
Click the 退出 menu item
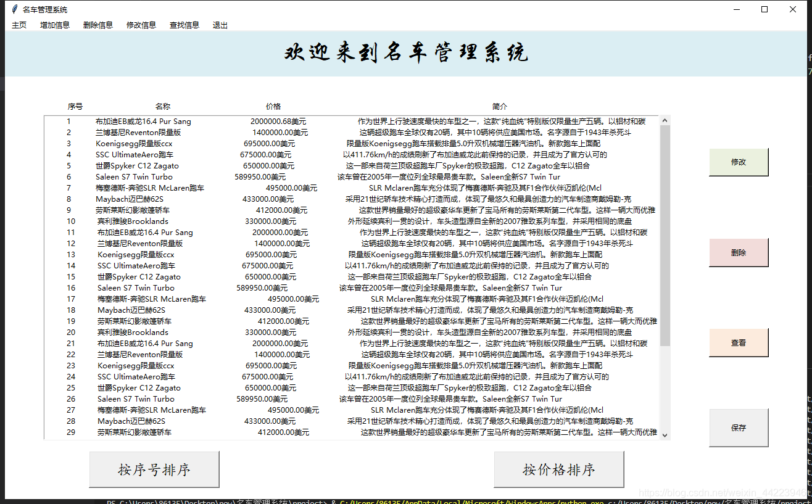click(x=220, y=25)
